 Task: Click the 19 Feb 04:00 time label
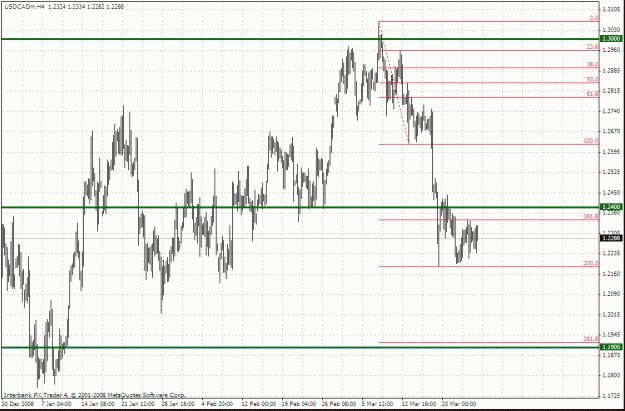coord(298,404)
